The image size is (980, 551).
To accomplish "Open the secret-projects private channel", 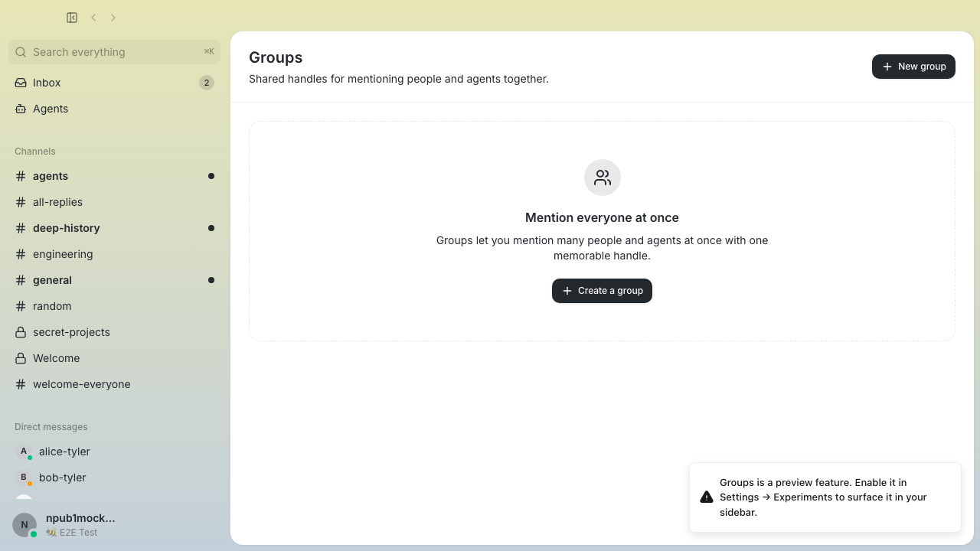I will click(114, 332).
